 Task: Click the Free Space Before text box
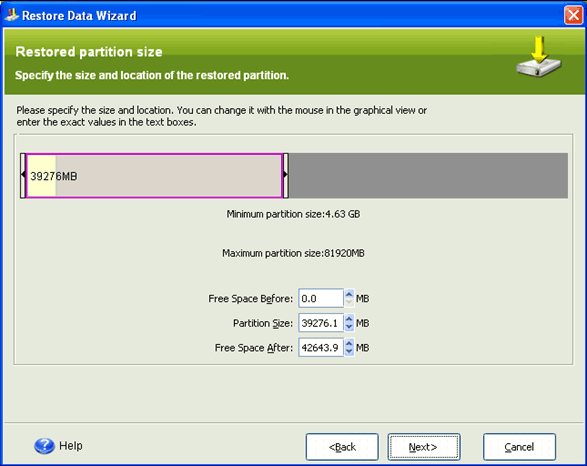[x=321, y=298]
